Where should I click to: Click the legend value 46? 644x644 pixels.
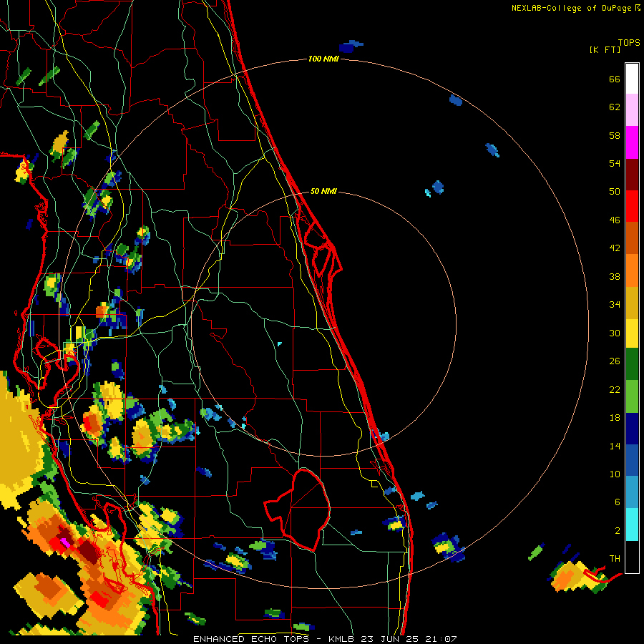coord(615,220)
